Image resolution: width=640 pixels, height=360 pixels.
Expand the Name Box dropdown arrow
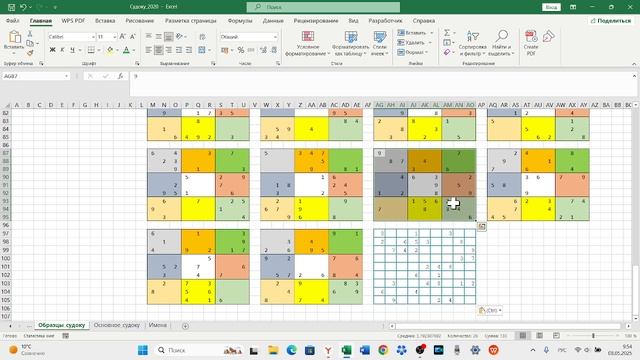(x=66, y=76)
